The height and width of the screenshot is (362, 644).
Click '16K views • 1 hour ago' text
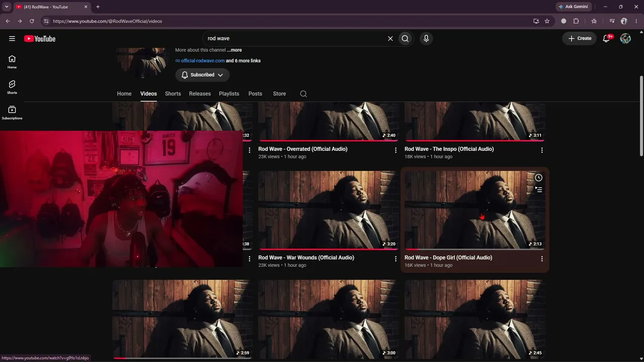click(x=429, y=265)
